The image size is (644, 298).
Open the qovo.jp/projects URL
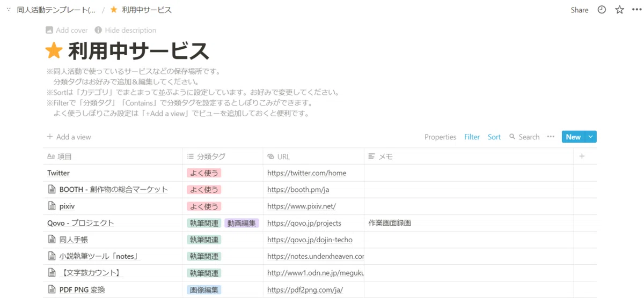(x=304, y=223)
